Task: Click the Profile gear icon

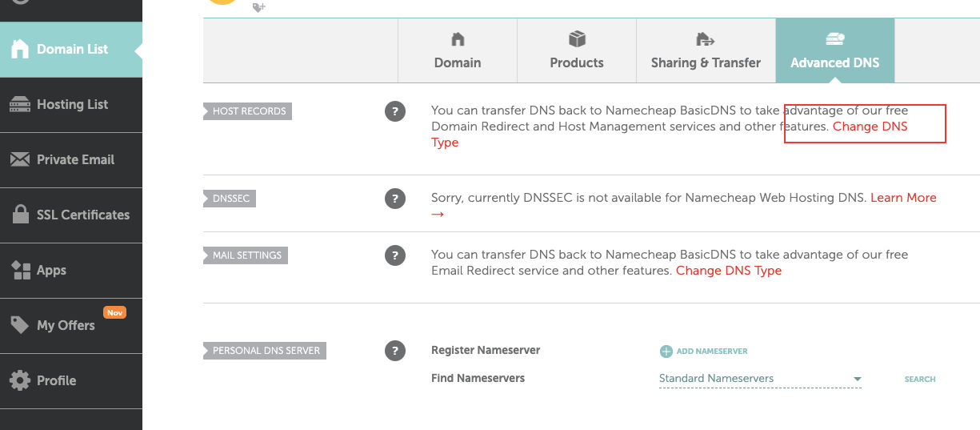Action: tap(20, 380)
